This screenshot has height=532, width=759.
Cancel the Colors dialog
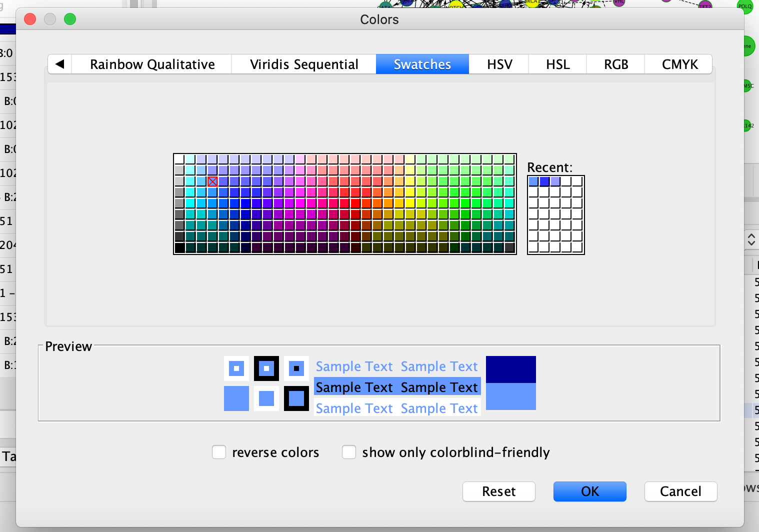[x=680, y=491]
